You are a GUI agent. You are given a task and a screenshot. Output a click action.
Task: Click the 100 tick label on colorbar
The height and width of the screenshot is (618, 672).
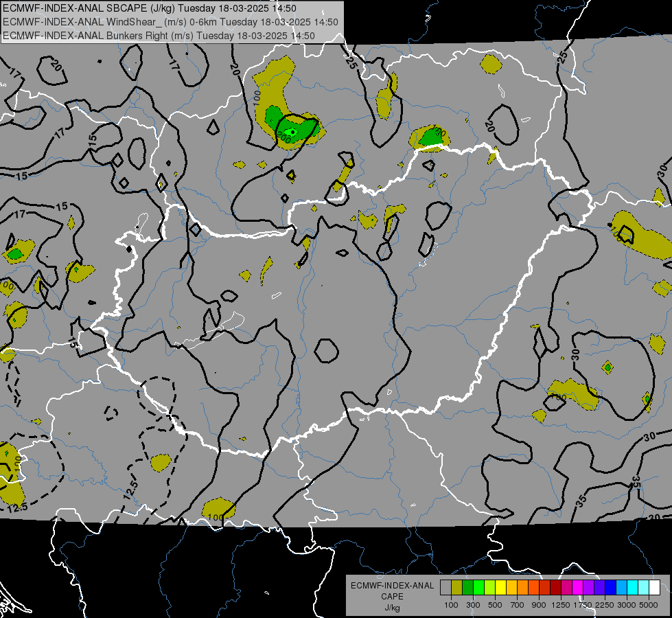pyautogui.click(x=451, y=605)
